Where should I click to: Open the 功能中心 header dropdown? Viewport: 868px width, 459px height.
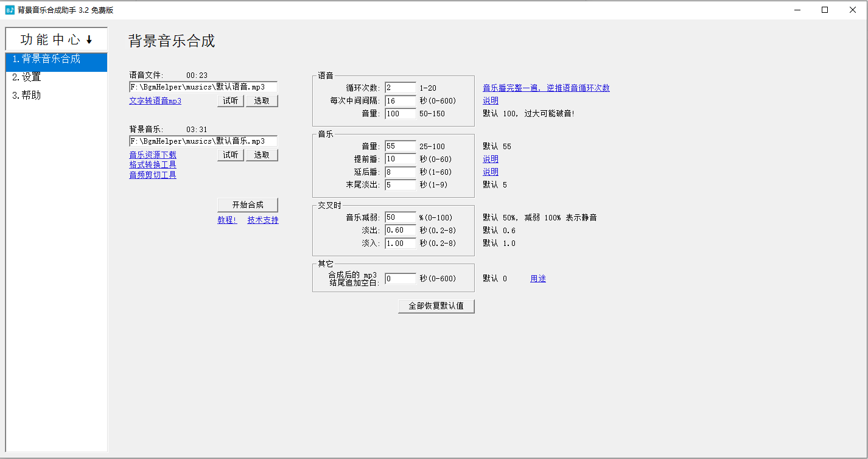(56, 40)
